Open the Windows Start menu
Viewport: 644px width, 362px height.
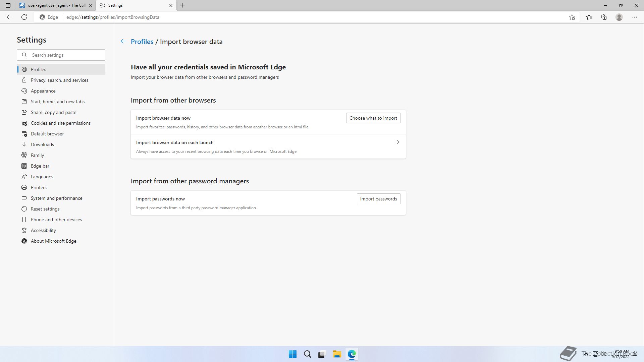[x=292, y=354]
